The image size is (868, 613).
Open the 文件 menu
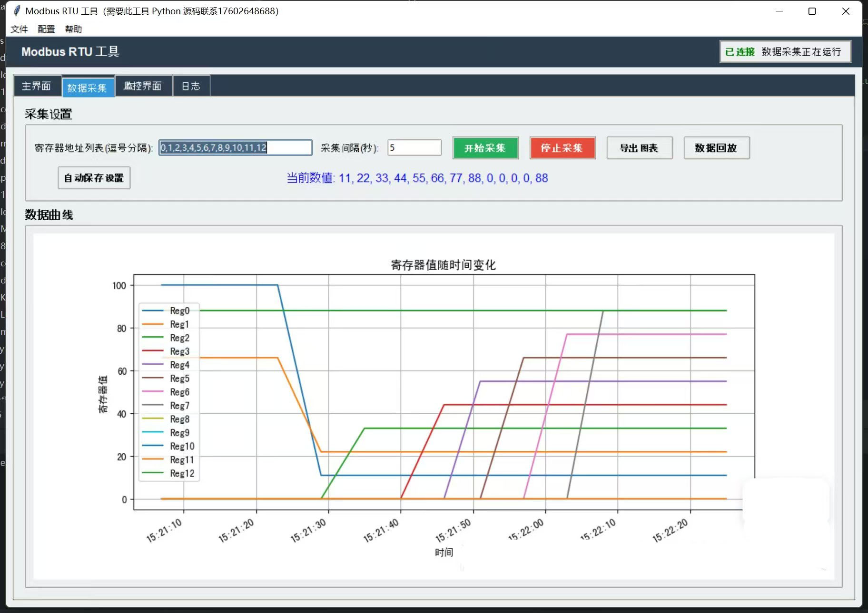(19, 29)
